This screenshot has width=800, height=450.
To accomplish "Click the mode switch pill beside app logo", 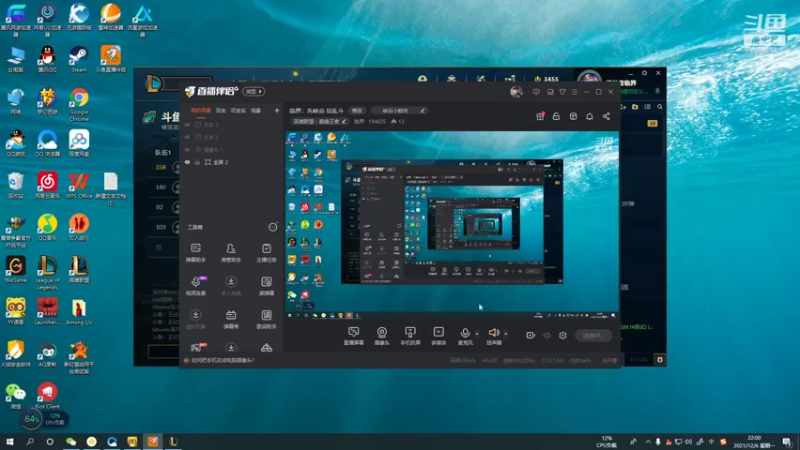I will pos(254,91).
